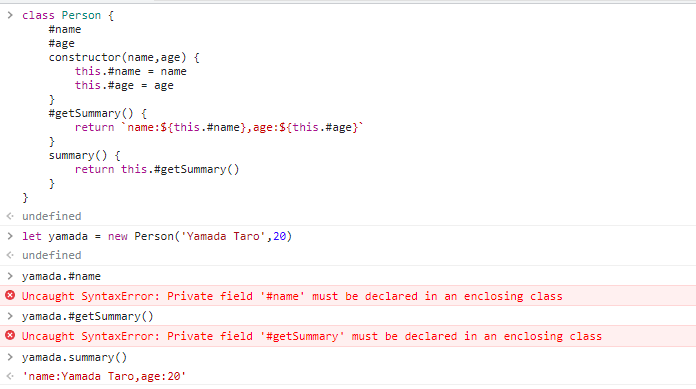Click the 'yamada.#getSummary()' input line
Viewport: 696px width, 389px height.
point(88,316)
